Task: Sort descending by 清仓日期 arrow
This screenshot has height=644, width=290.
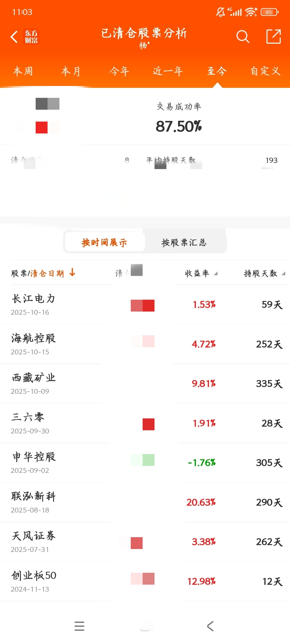Action: [x=72, y=272]
